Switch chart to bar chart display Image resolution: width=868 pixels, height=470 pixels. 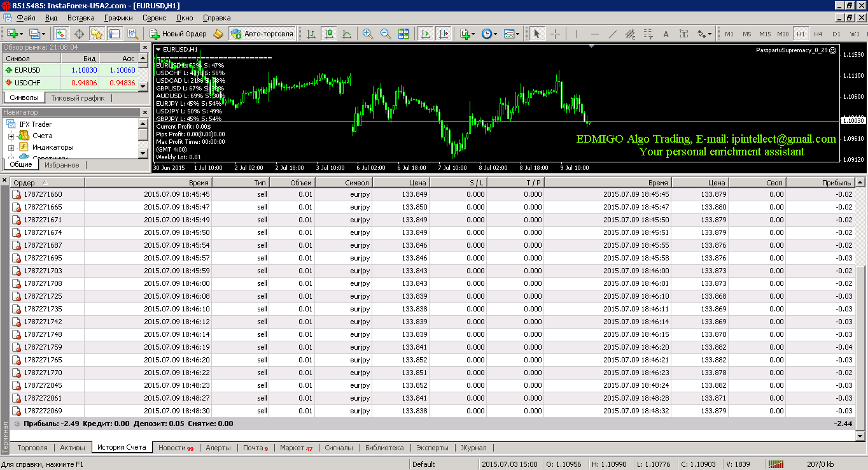[x=311, y=34]
